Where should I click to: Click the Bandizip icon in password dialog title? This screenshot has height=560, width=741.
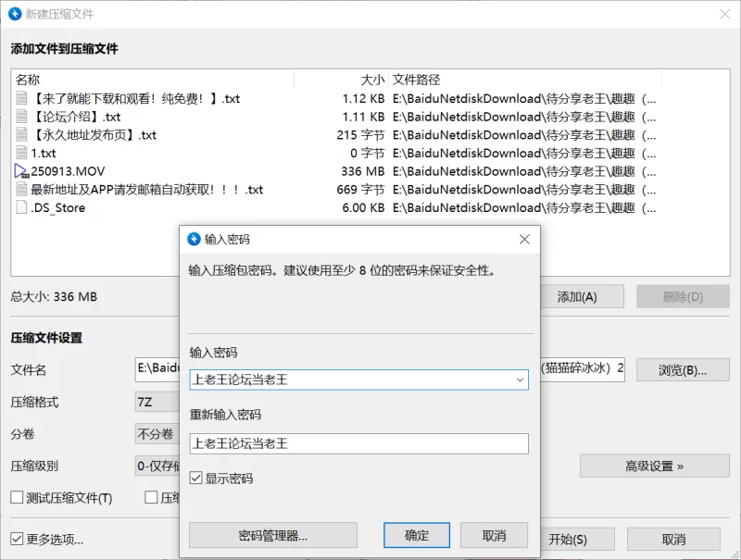pyautogui.click(x=194, y=239)
